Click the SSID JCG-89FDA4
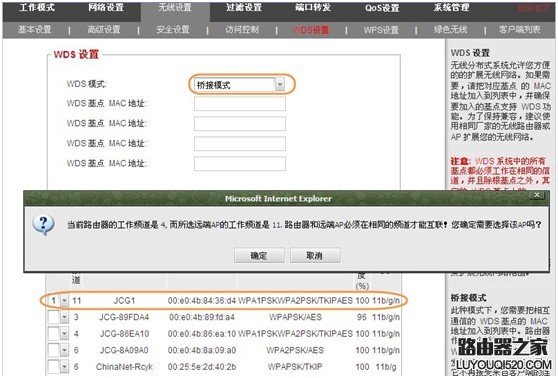The width and height of the screenshot is (558, 378). (124, 317)
